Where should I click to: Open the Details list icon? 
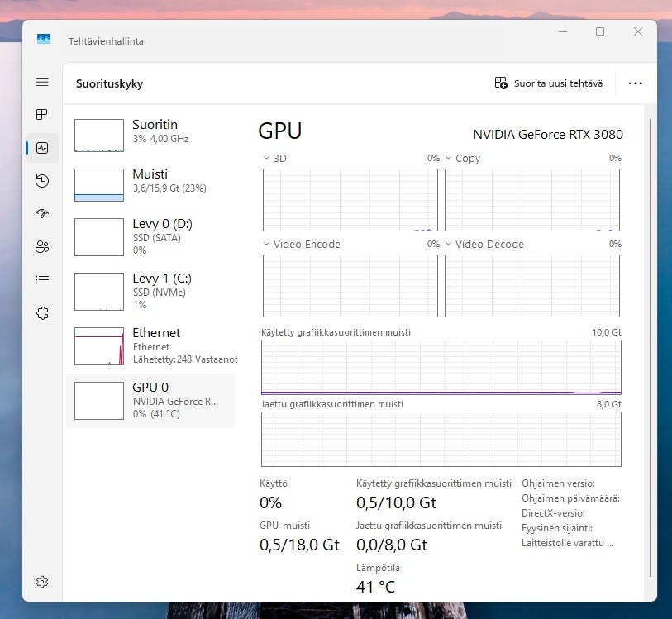point(42,279)
